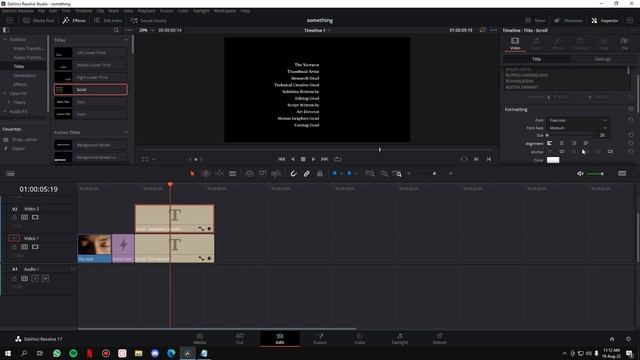This screenshot has height=360, width=640.
Task: Open the Sound Library panel
Action: (149, 20)
